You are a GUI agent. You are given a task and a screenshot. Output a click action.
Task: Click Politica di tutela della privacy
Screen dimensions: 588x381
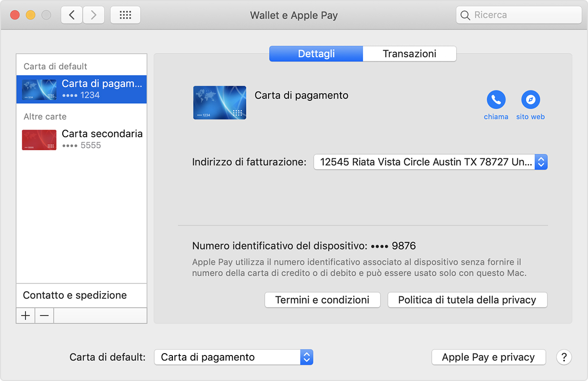[467, 300]
